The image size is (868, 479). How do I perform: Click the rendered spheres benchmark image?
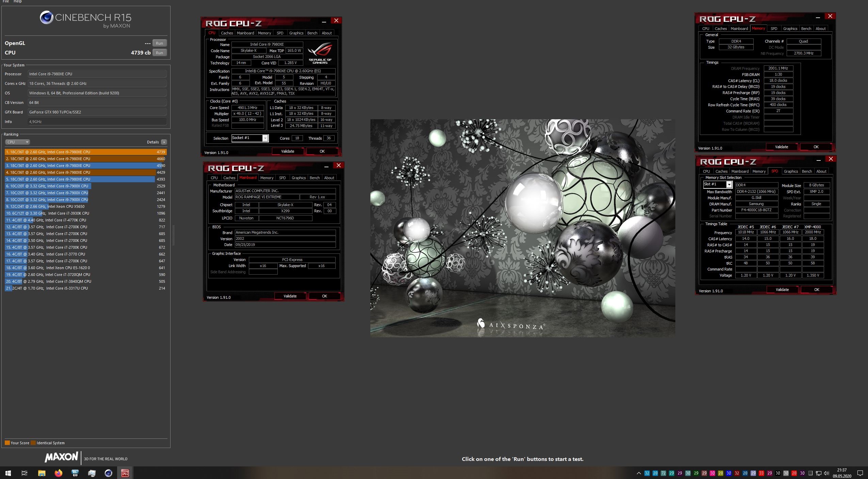pos(523,228)
